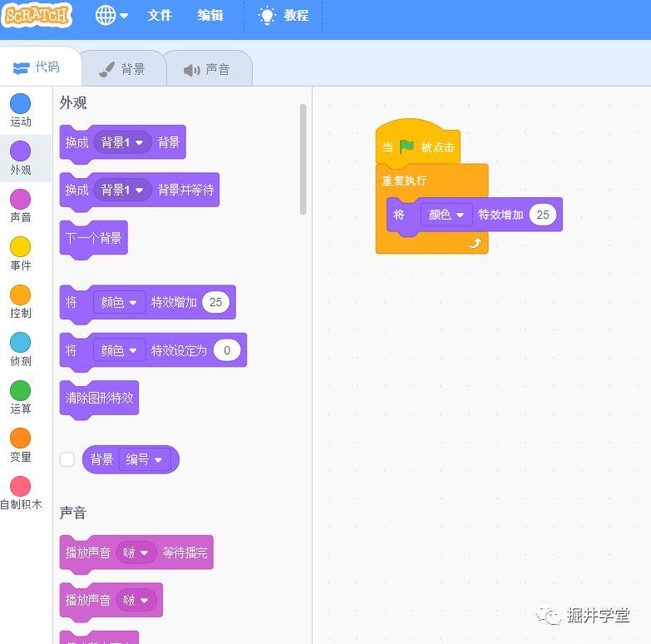
Task: Click the 清除图形特效 block
Action: pyautogui.click(x=99, y=398)
